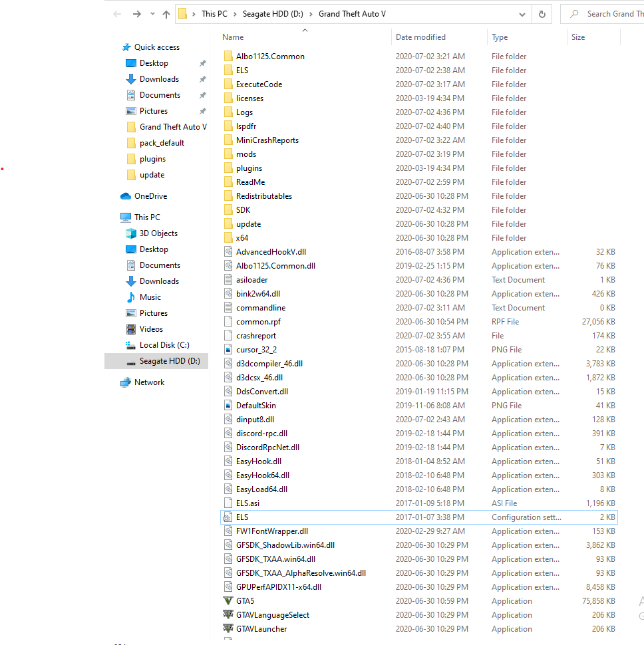Select GTAVLanguageSelect application
The width and height of the screenshot is (644, 645).
click(x=272, y=615)
